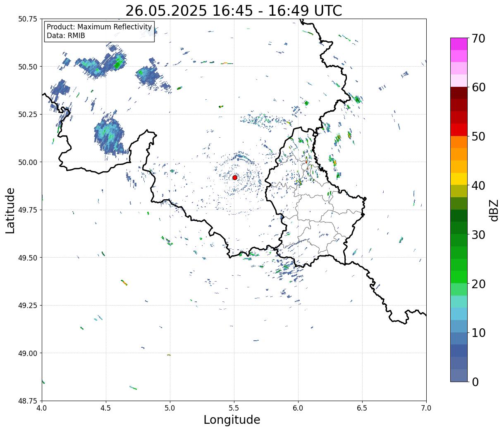
Task: Click the latitude tick label 48.75
Action: coord(28,401)
